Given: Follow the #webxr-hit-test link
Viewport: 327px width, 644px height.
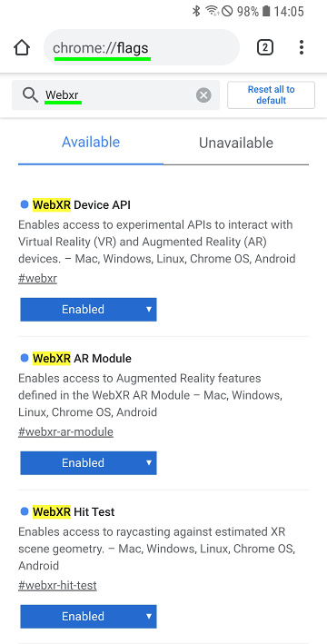Looking at the screenshot, I should point(57,586).
